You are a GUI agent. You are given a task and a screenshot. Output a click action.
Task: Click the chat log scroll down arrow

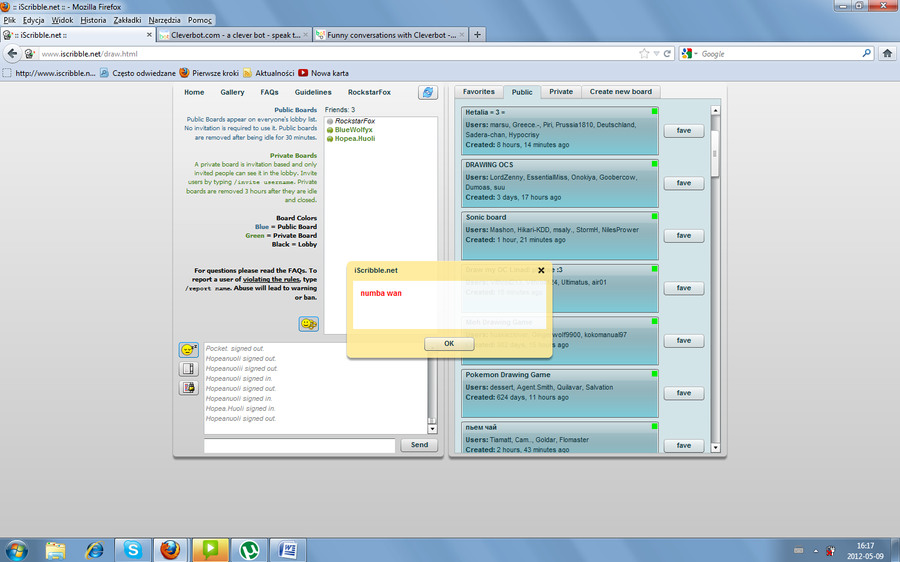pos(432,429)
